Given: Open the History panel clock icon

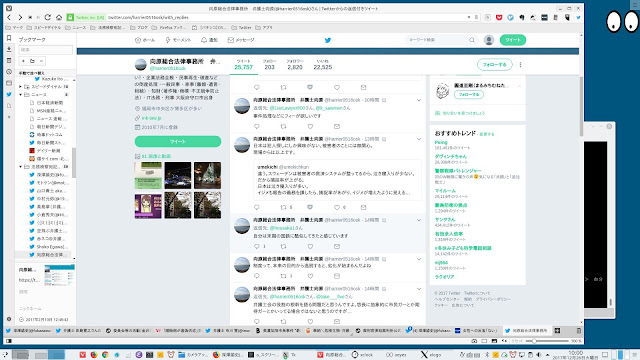Looking at the screenshot, I should (9, 72).
